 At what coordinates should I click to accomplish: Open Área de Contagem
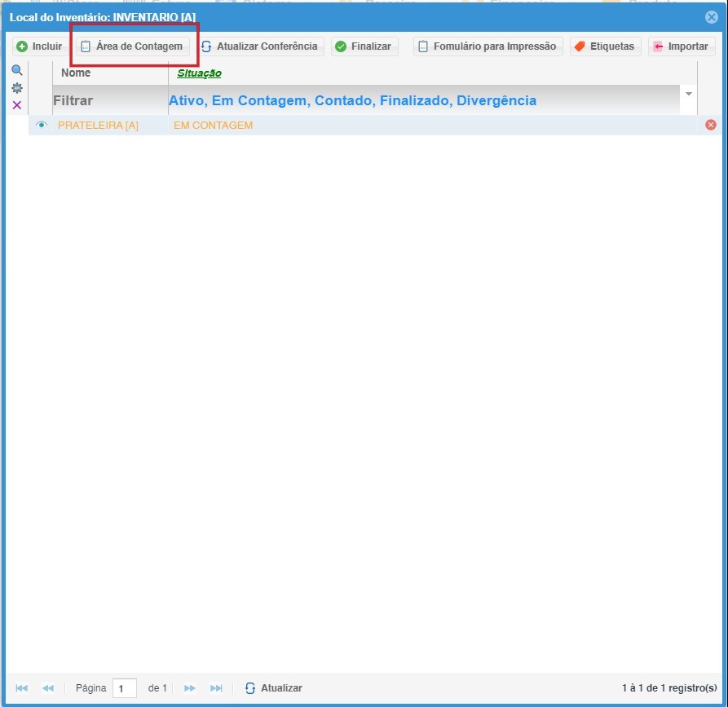pyautogui.click(x=132, y=46)
